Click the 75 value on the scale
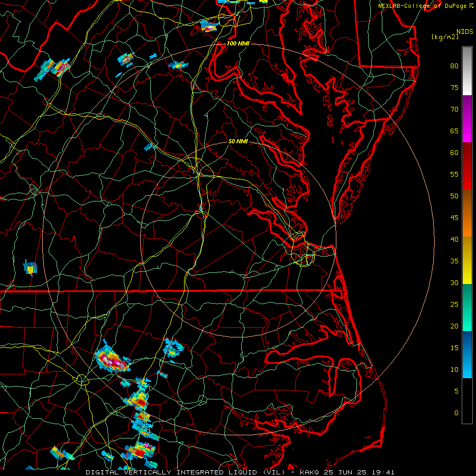This screenshot has width=476, height=476. [x=454, y=87]
